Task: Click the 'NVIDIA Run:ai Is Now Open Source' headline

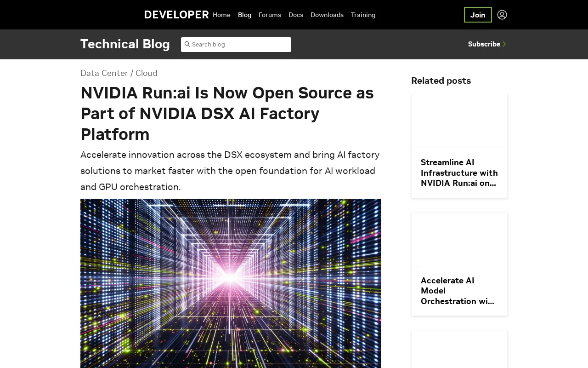Action: click(x=227, y=114)
